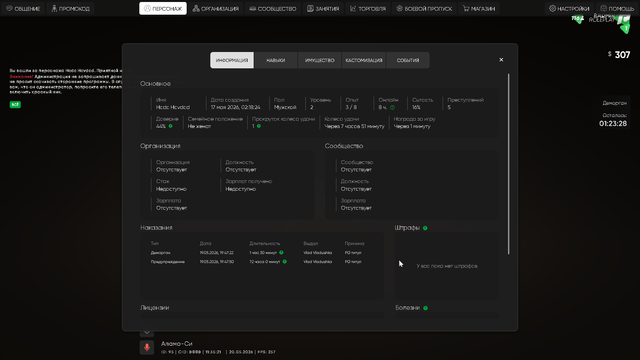Click 'Через 7 часов 51 минуту' value

354,126
